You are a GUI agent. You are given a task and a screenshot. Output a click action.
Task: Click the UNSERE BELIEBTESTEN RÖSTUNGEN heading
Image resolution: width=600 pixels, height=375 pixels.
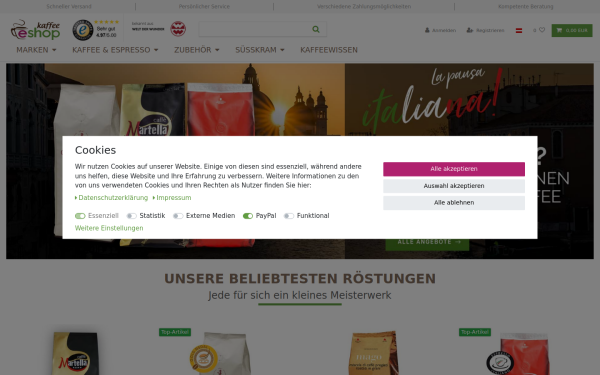click(x=300, y=279)
